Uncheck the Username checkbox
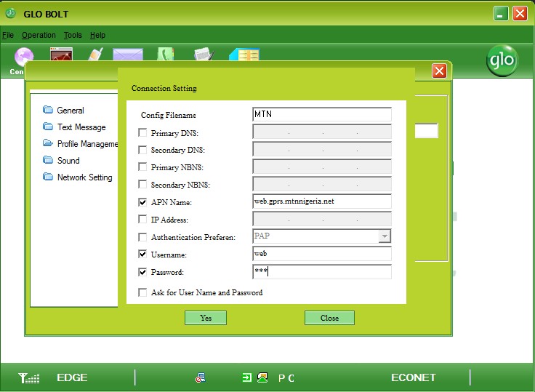This screenshot has height=392, width=535. click(142, 254)
